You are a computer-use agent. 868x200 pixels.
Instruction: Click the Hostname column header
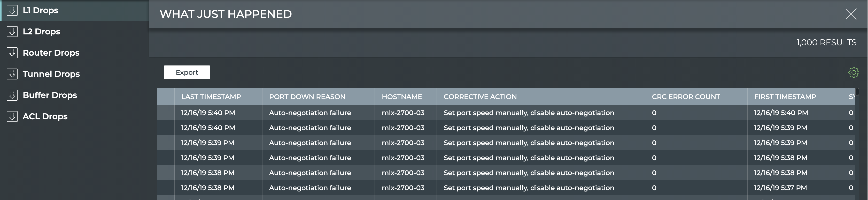[402, 97]
